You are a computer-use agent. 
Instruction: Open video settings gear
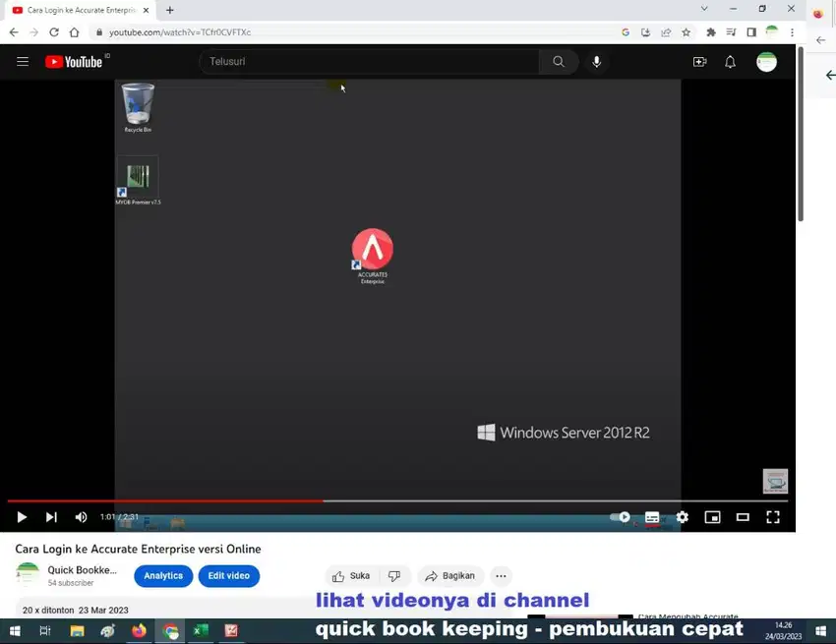(x=682, y=517)
